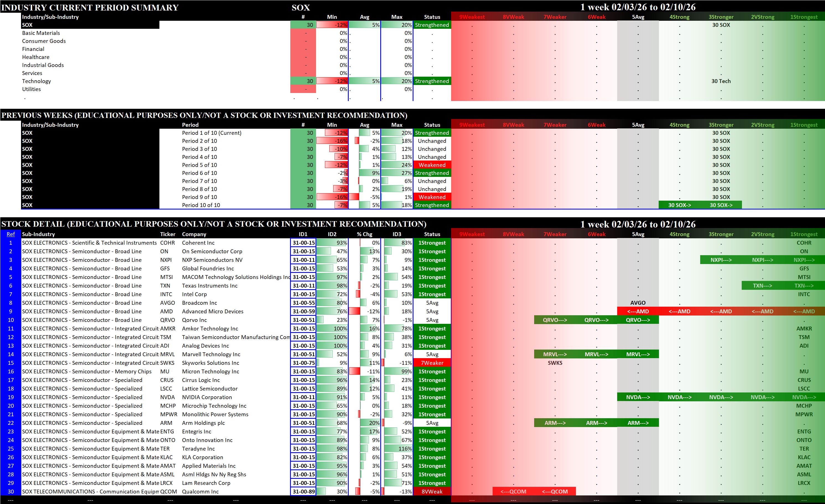Image resolution: width=825 pixels, height=504 pixels.
Task: Select the Technology industry row label
Action: pos(37,81)
